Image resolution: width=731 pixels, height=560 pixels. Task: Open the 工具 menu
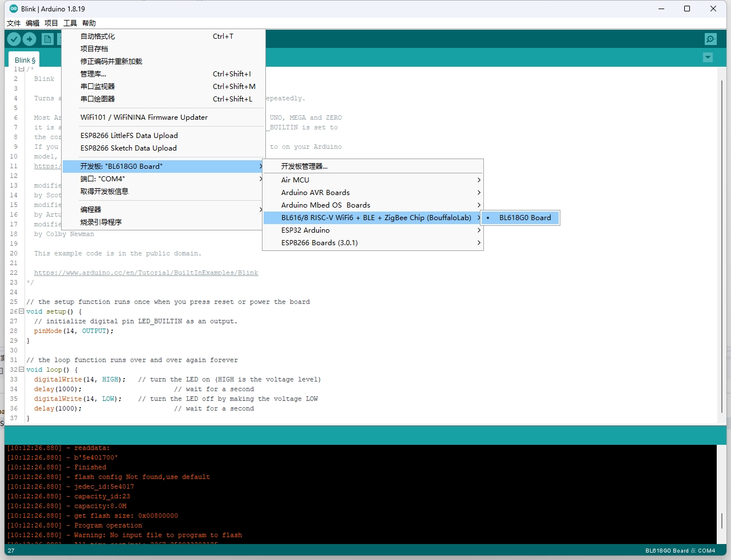[x=70, y=23]
